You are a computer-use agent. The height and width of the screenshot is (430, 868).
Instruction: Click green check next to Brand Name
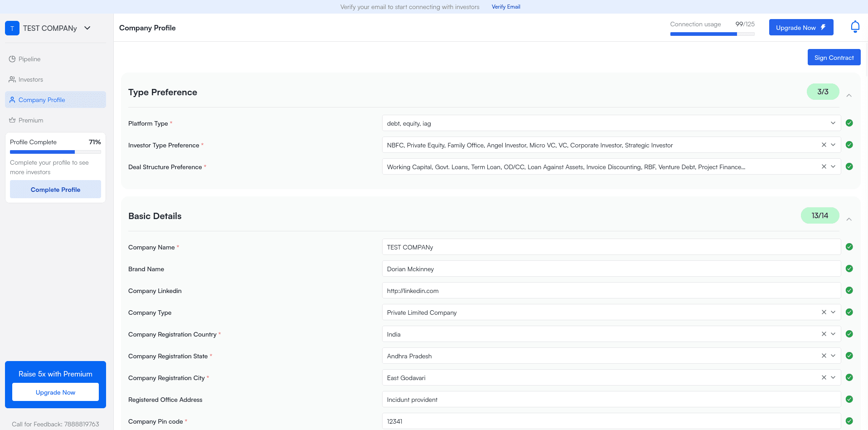coord(849,269)
